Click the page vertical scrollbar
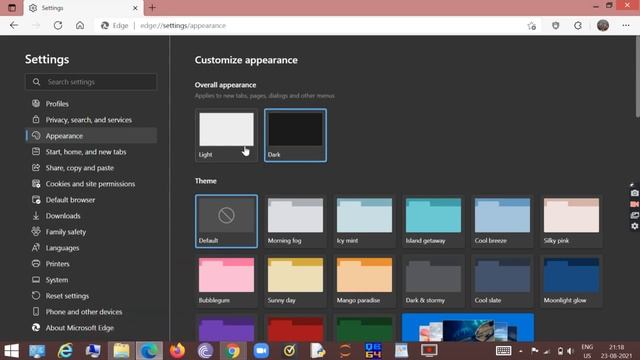The width and height of the screenshot is (640, 360). point(637,78)
